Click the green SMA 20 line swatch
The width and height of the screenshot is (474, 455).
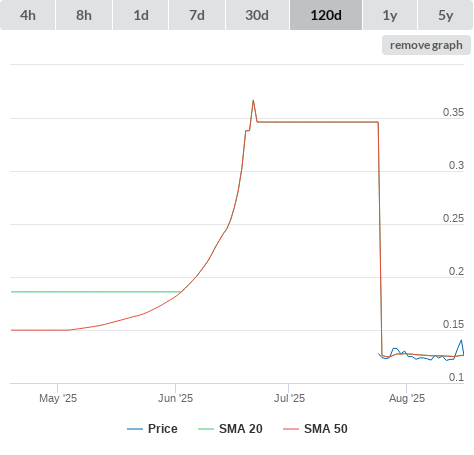point(206,429)
